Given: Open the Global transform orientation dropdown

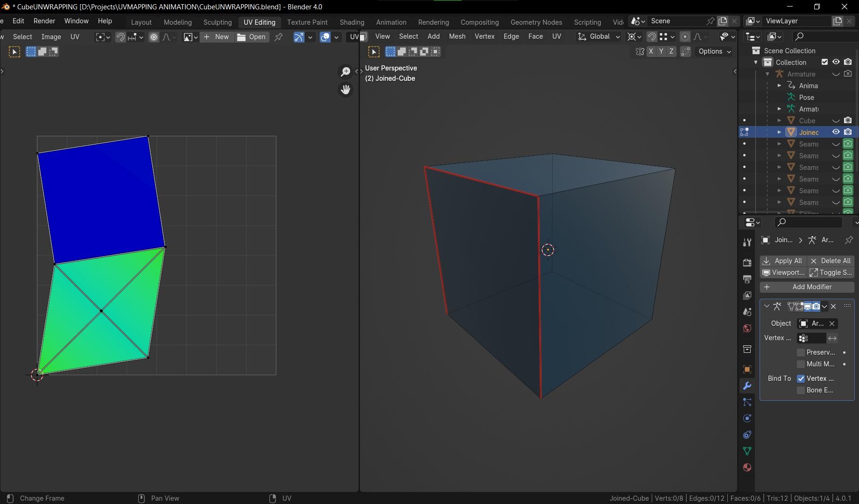Looking at the screenshot, I should click(x=599, y=36).
